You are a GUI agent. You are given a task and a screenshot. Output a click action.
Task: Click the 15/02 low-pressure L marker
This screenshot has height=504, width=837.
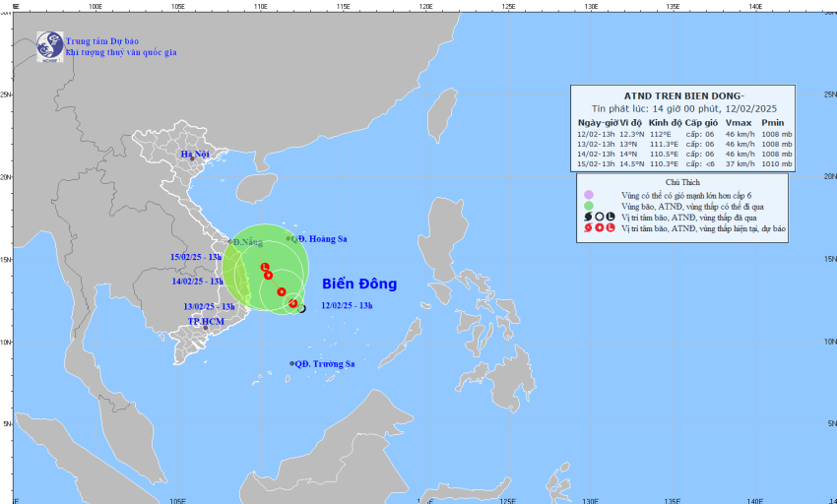265,267
